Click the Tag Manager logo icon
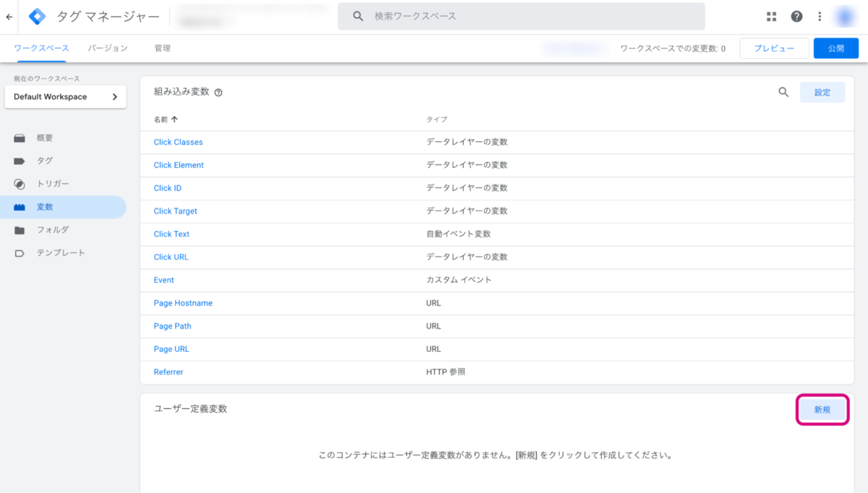Image resolution: width=868 pixels, height=493 pixels. click(x=37, y=17)
